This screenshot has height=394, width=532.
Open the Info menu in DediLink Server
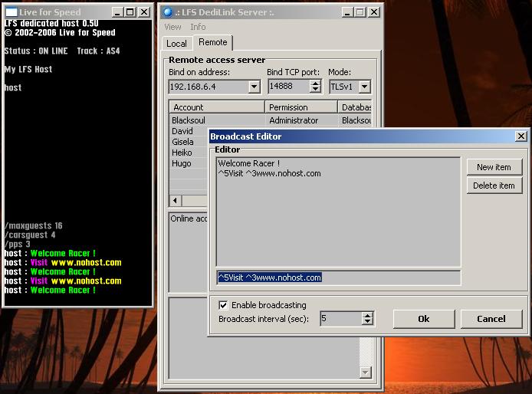pos(198,27)
